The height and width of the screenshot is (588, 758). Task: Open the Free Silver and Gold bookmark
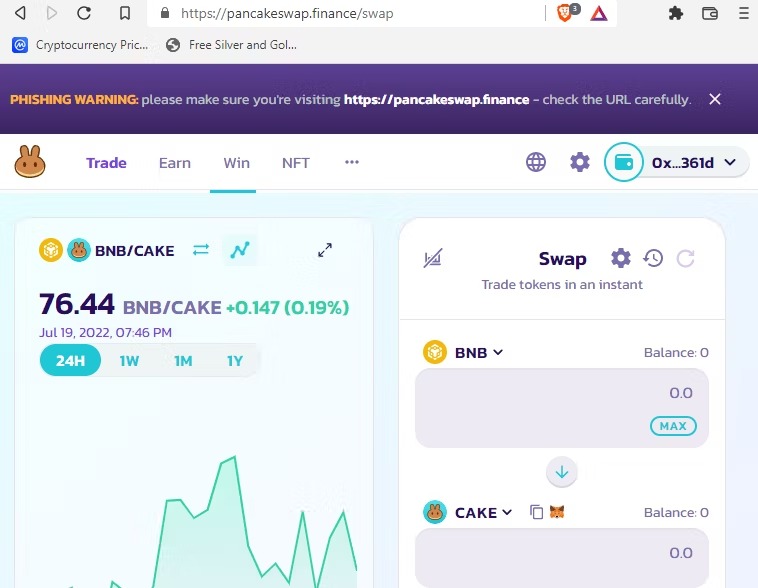[x=231, y=45]
